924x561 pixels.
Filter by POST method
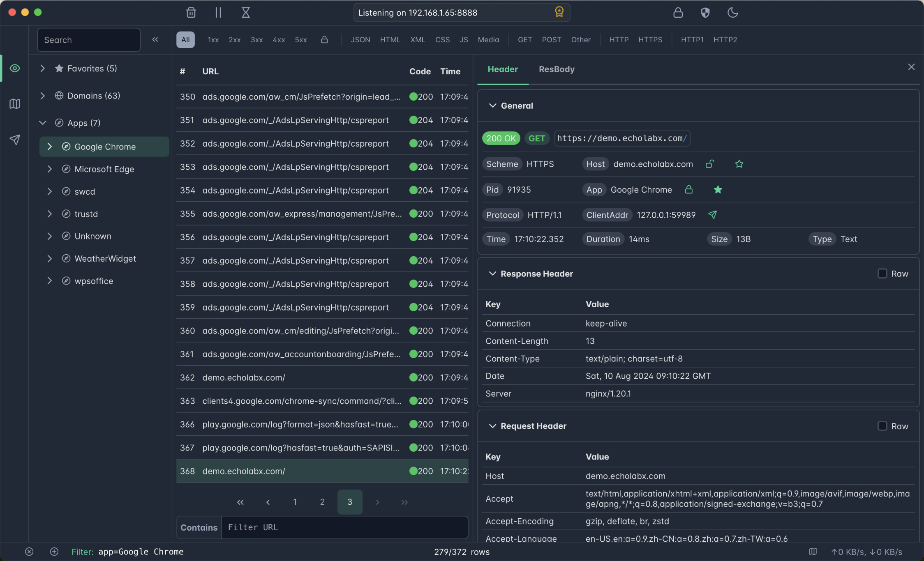coord(551,39)
